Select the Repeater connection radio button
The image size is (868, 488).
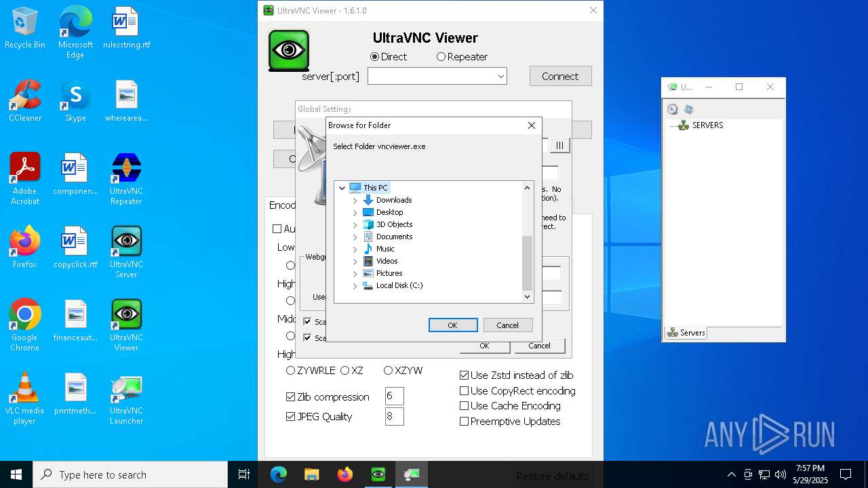tap(441, 57)
